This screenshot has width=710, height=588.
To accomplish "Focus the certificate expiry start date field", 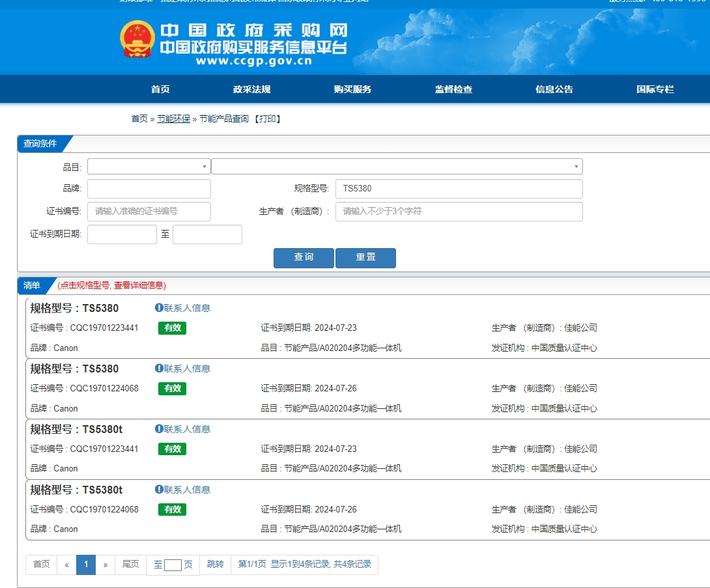I will [x=122, y=234].
